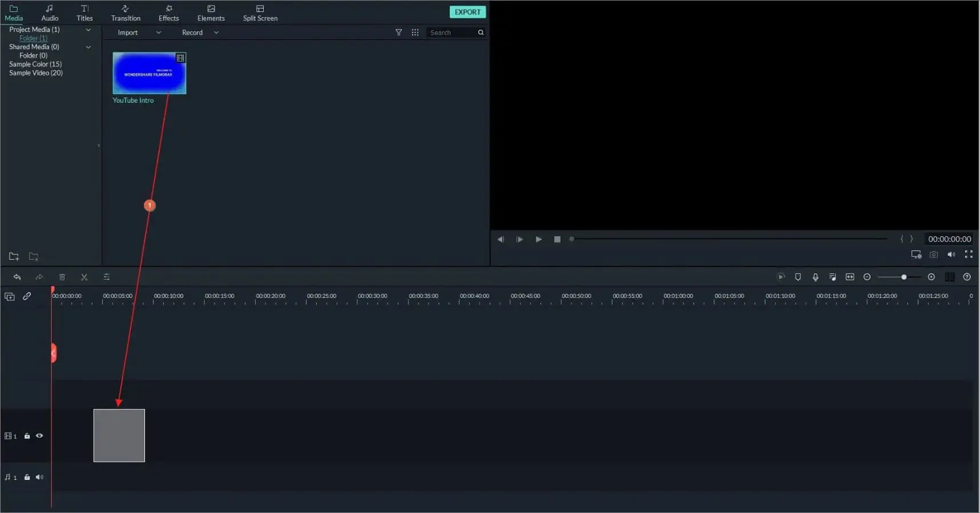
Task: Select Sample Video (20)
Action: 36,73
